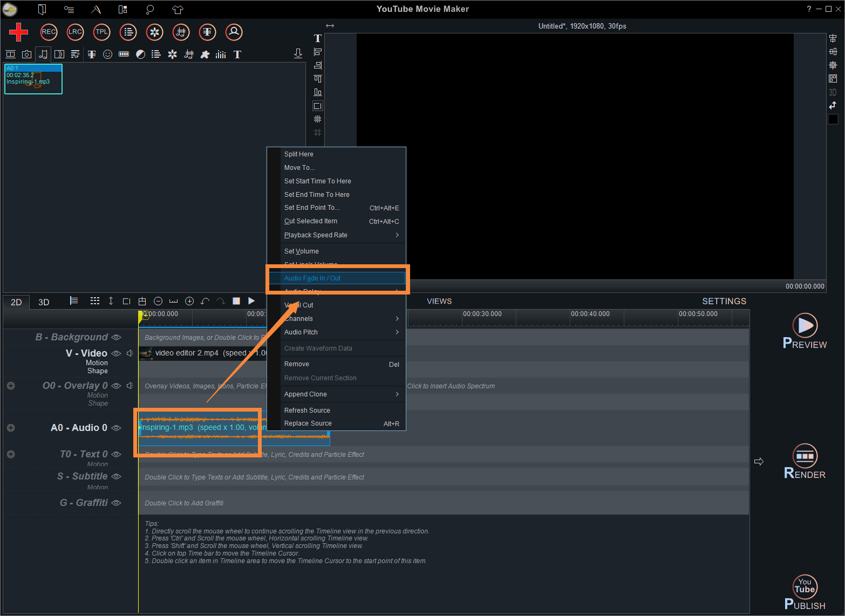The image size is (845, 616).
Task: Toggle visibility eye of V - Video line
Action: tap(116, 353)
